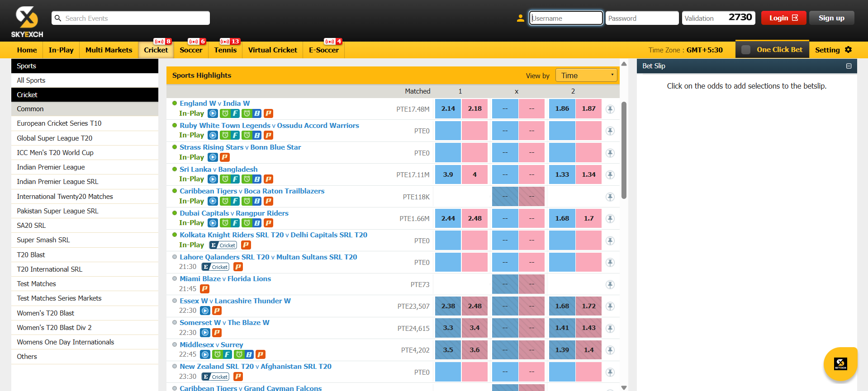The width and height of the screenshot is (868, 391).
Task: Open Premium icon for Somerset W v The Blaze
Action: coord(217,333)
